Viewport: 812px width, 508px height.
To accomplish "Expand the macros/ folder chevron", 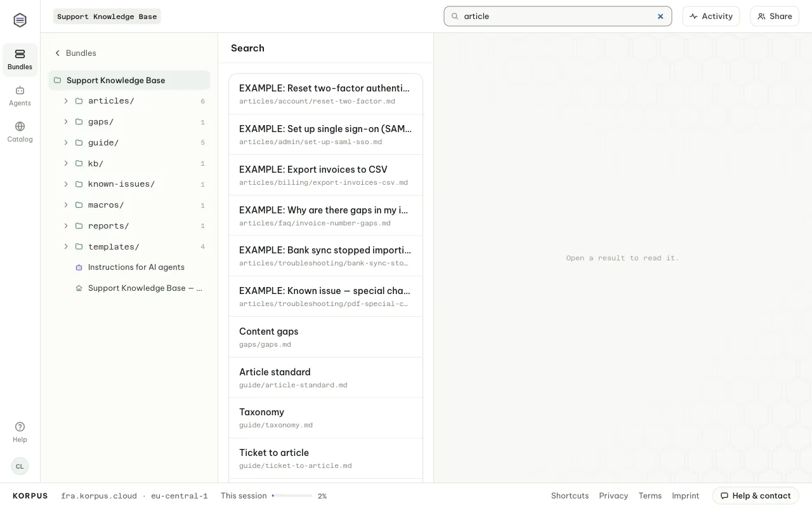I will point(66,205).
